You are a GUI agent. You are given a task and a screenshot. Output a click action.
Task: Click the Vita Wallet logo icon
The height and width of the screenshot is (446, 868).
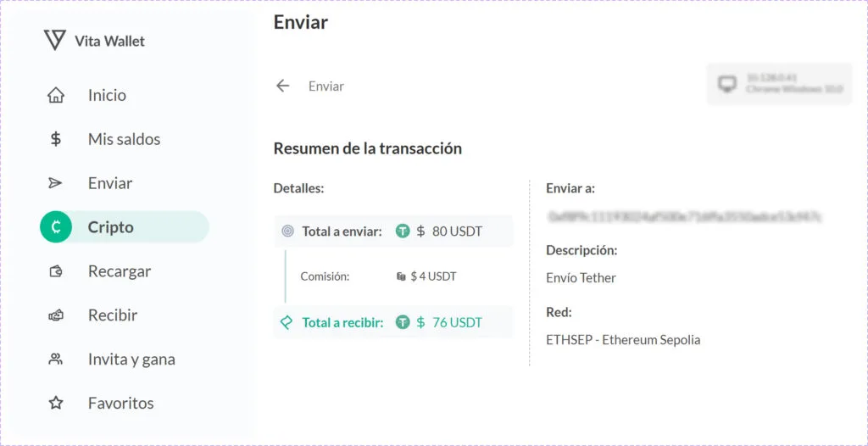[x=54, y=40]
